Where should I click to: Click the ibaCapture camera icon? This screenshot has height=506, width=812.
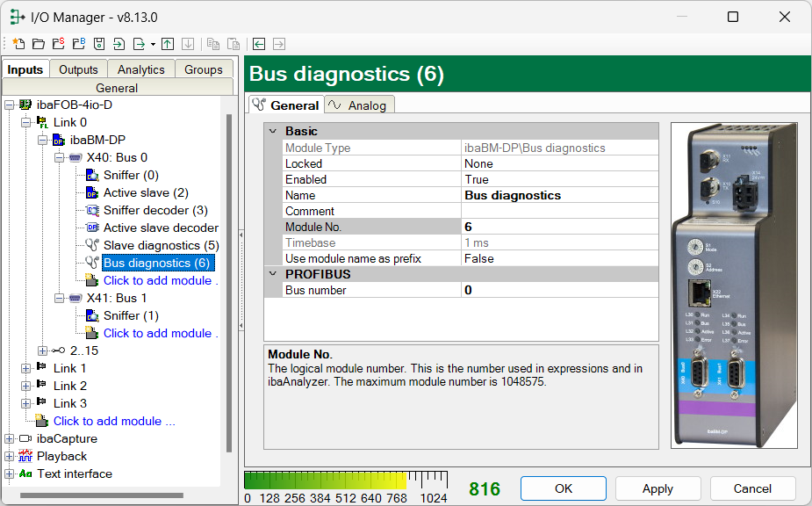pos(25,438)
